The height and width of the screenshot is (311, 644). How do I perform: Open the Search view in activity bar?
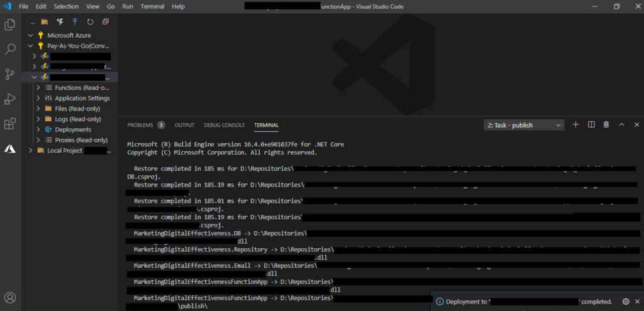(10, 49)
